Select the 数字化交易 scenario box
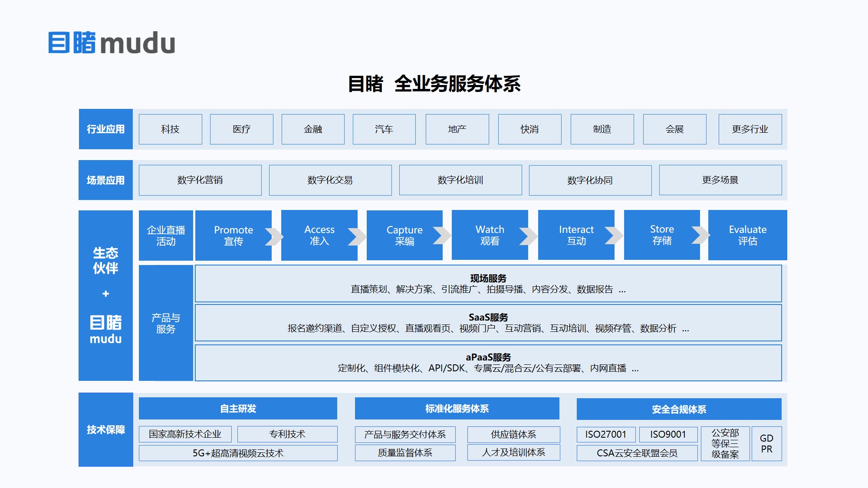 [x=330, y=180]
